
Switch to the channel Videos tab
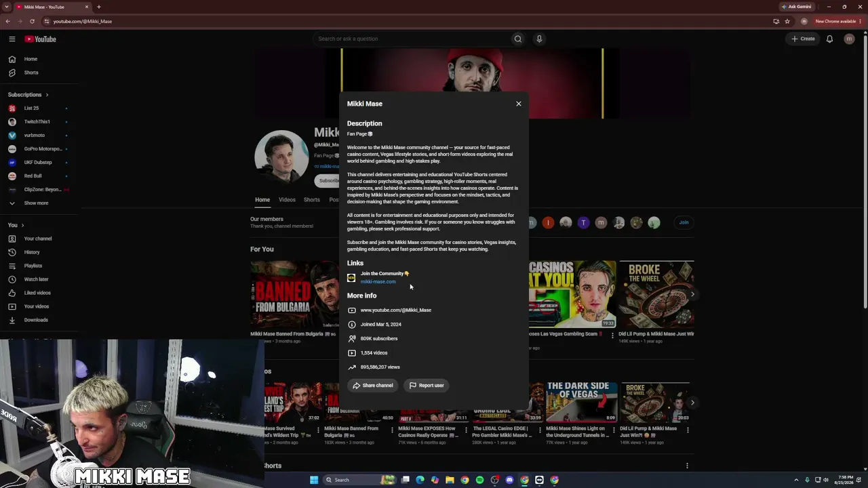click(x=287, y=200)
